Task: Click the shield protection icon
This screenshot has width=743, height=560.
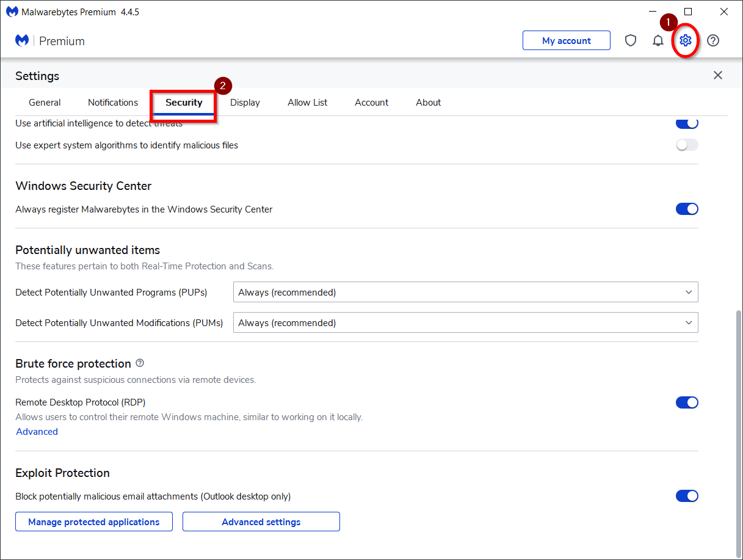Action: point(631,40)
